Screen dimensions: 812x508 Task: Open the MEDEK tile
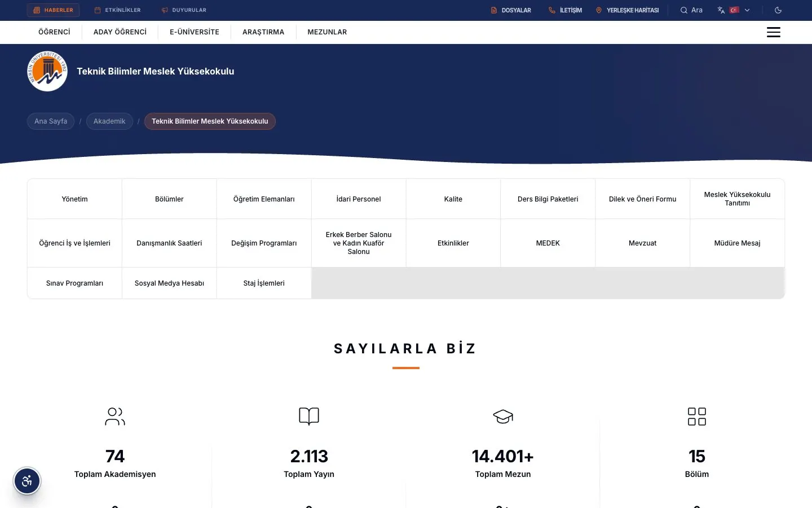coord(548,243)
